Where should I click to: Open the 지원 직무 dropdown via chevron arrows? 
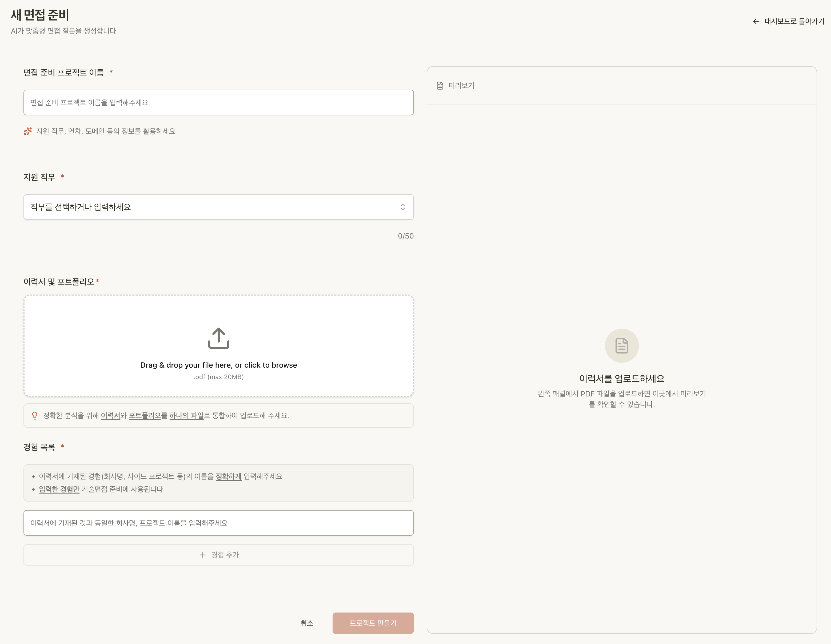[x=402, y=207]
